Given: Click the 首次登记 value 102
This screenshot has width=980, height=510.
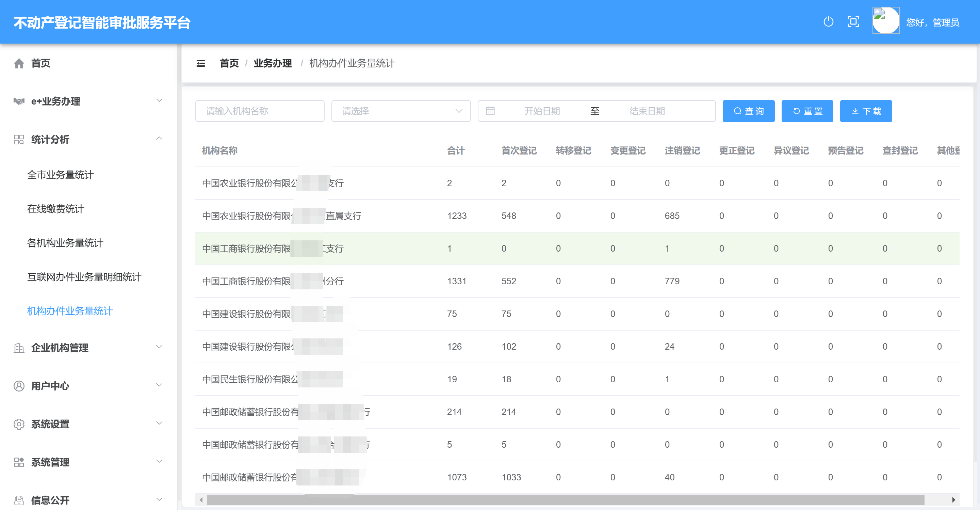Looking at the screenshot, I should point(509,347).
